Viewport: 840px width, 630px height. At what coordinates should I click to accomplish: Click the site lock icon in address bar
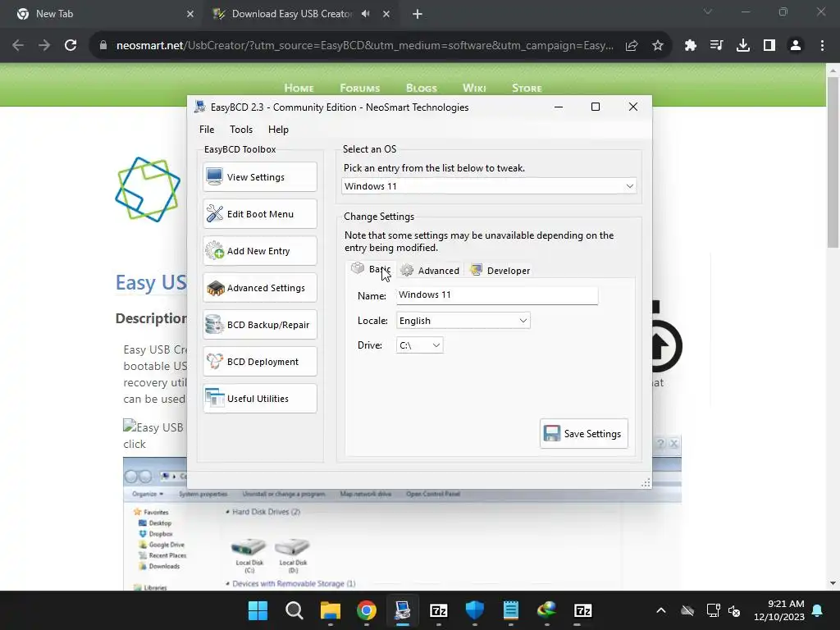coord(103,46)
